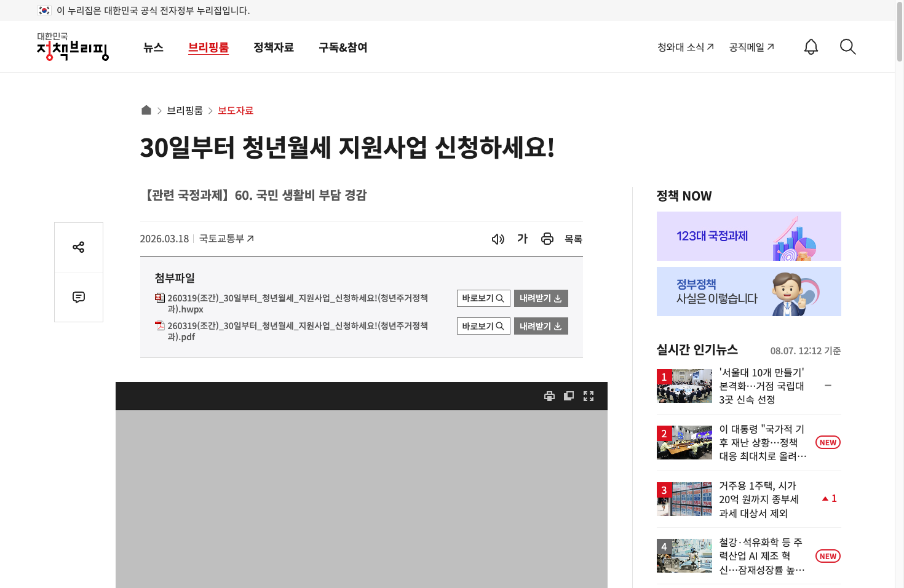The width and height of the screenshot is (904, 588).
Task: Open the 구독&참여 menu
Action: click(x=343, y=47)
